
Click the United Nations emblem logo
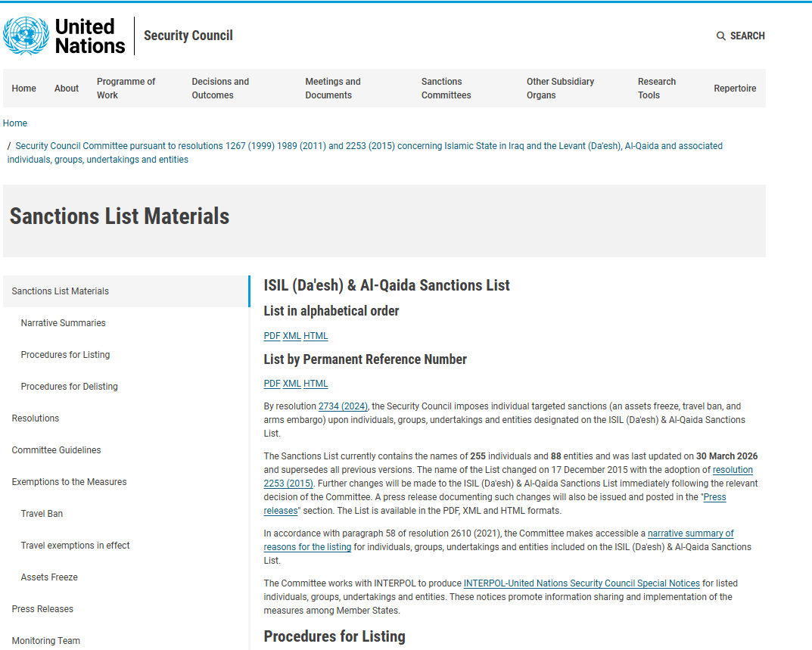26,36
